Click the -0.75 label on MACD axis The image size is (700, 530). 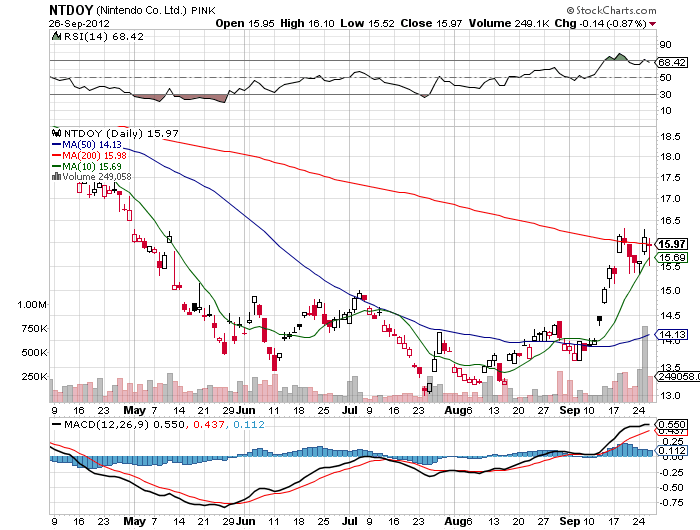tap(671, 503)
